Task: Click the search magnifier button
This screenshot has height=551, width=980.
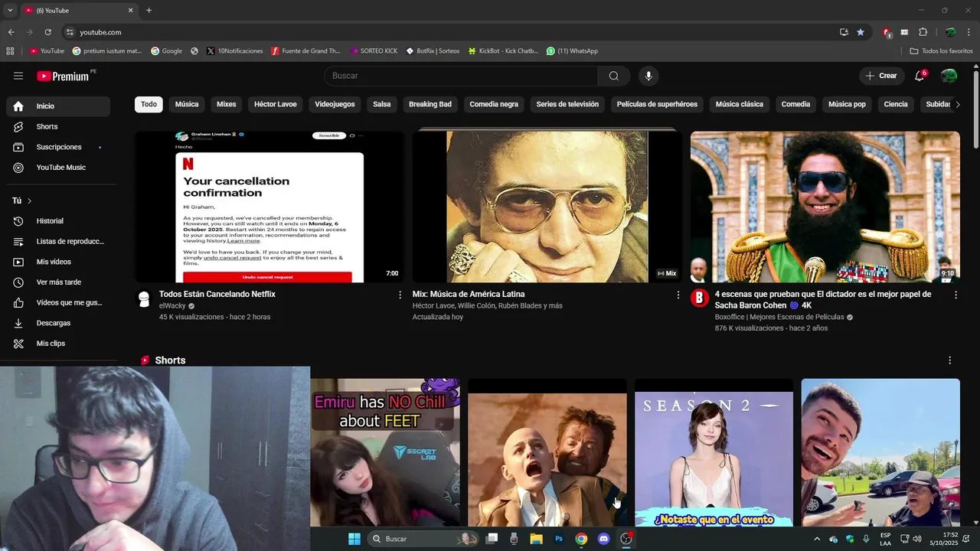Action: [x=614, y=76]
